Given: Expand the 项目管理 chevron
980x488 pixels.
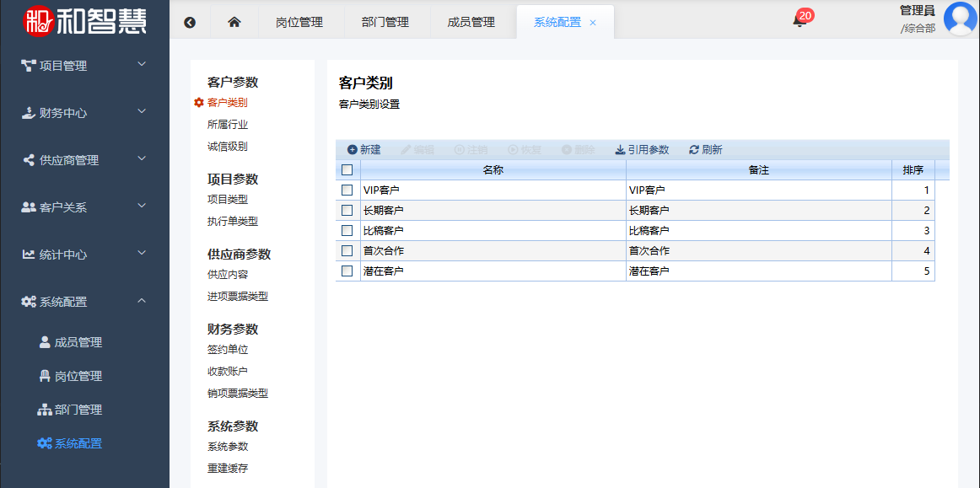Looking at the screenshot, I should pos(142,64).
